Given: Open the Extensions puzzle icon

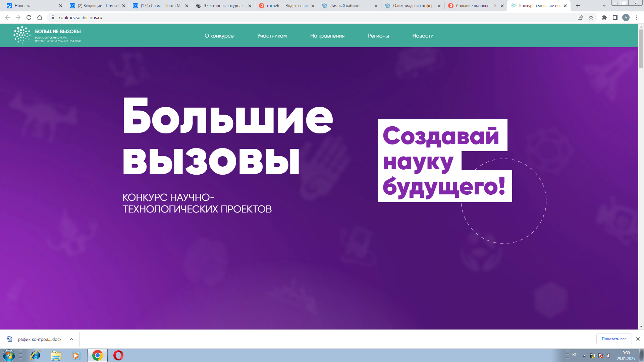Looking at the screenshot, I should coord(604,17).
